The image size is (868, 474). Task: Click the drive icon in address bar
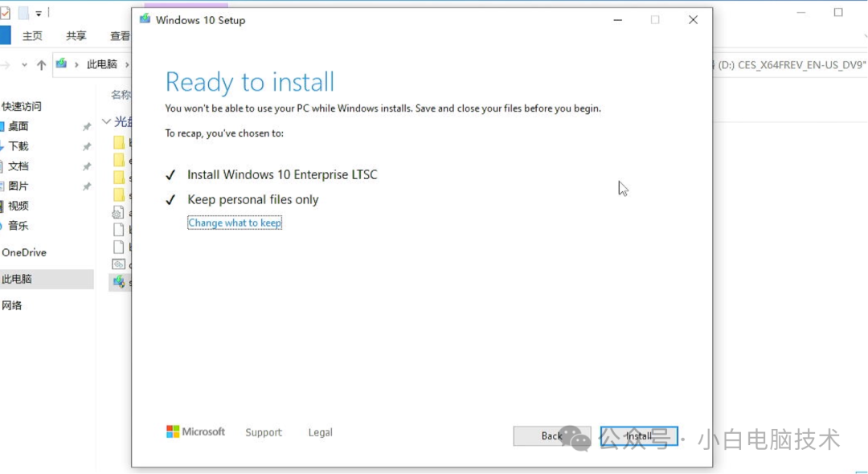[x=61, y=63]
